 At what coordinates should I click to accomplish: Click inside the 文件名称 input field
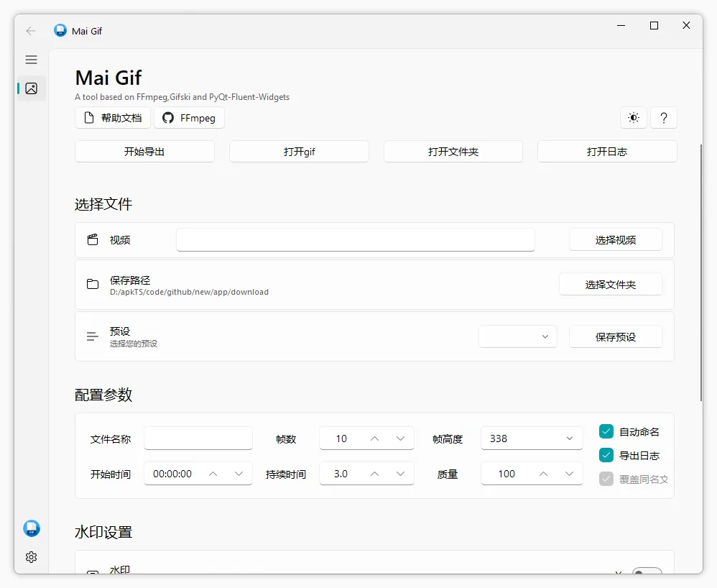pos(198,438)
